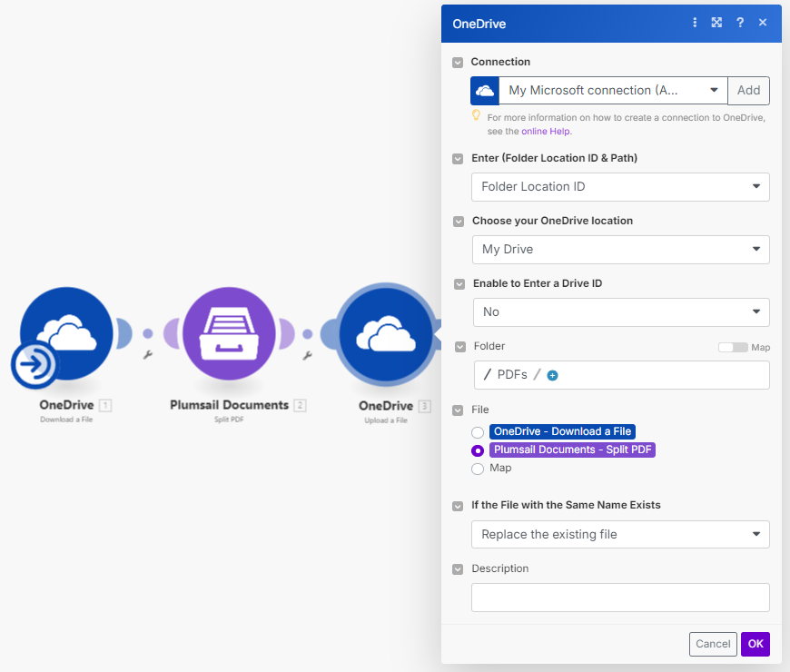Toggle the Enable to Enter a Drive ID checkbox

tap(459, 284)
